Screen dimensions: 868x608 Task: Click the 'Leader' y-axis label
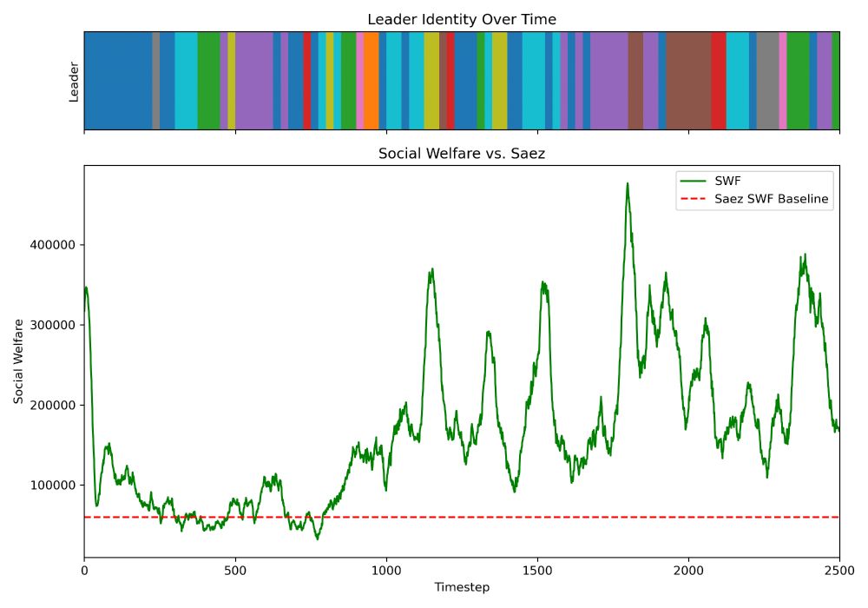[x=74, y=82]
